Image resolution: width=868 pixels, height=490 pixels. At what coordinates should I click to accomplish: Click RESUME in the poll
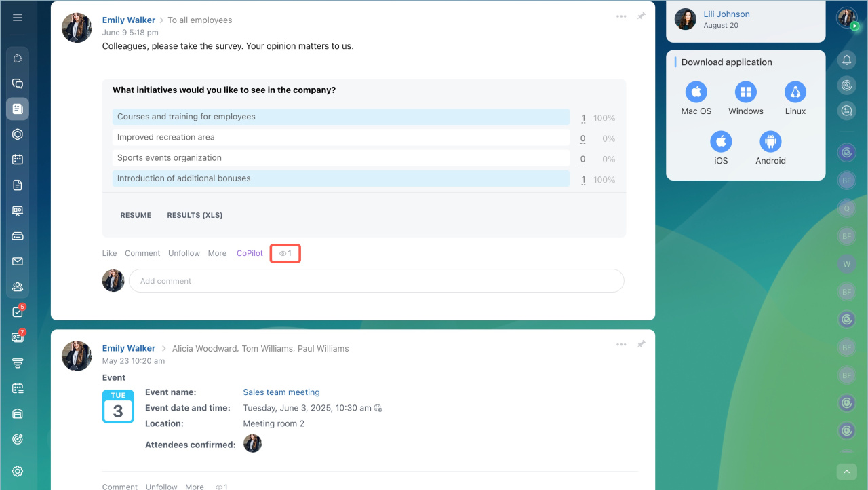coord(136,215)
